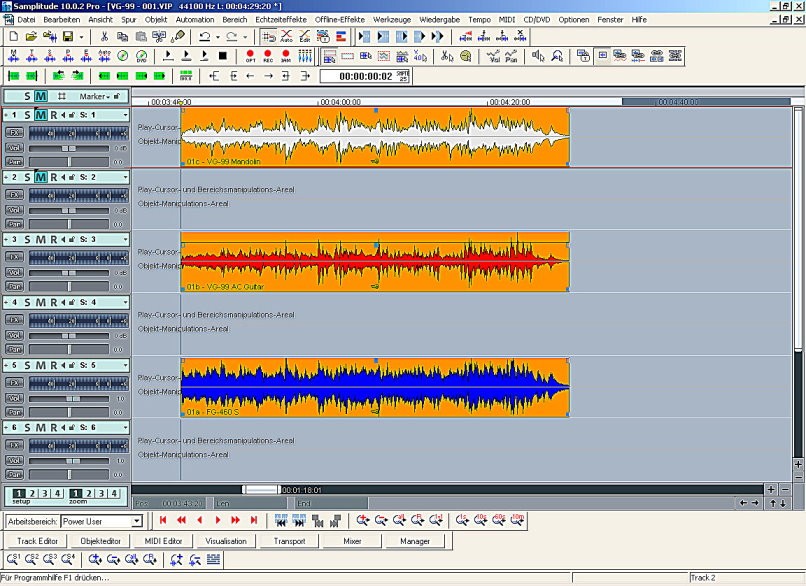Toggle Mute on track 1
The width and height of the screenshot is (806, 586).
[41, 115]
